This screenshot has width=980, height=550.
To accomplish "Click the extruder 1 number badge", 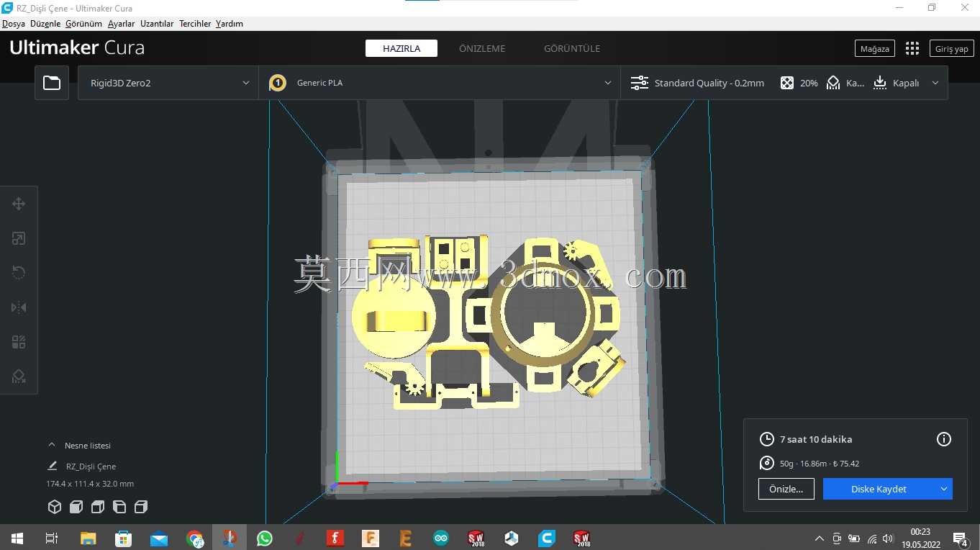I will (278, 83).
